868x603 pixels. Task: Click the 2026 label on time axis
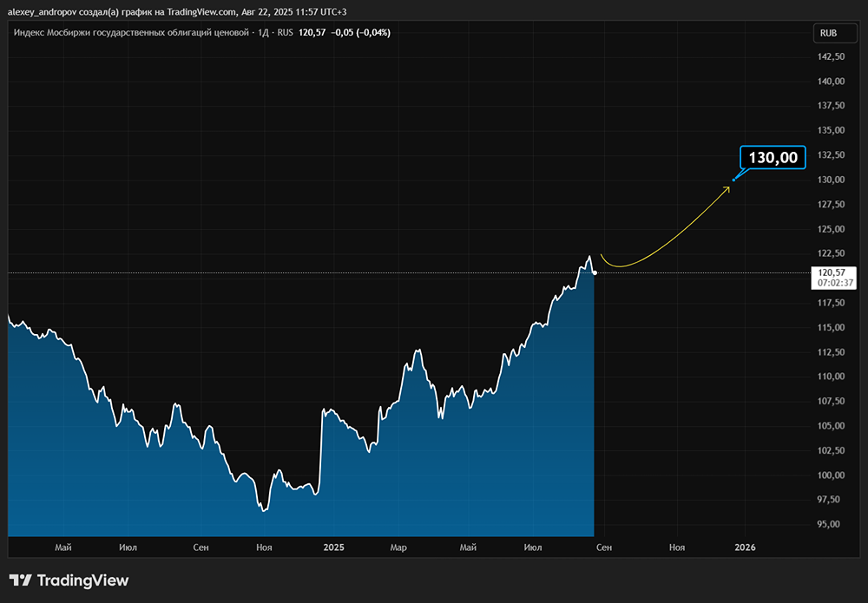click(745, 547)
